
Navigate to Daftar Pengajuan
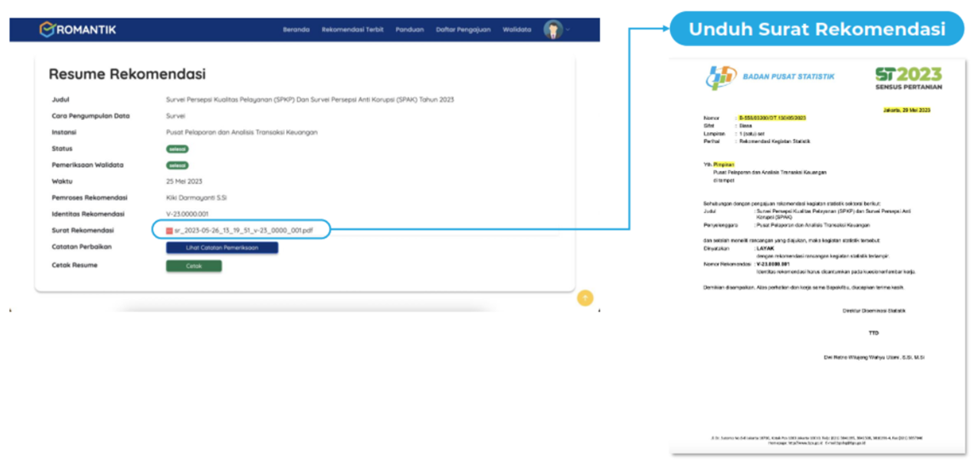coord(463,30)
